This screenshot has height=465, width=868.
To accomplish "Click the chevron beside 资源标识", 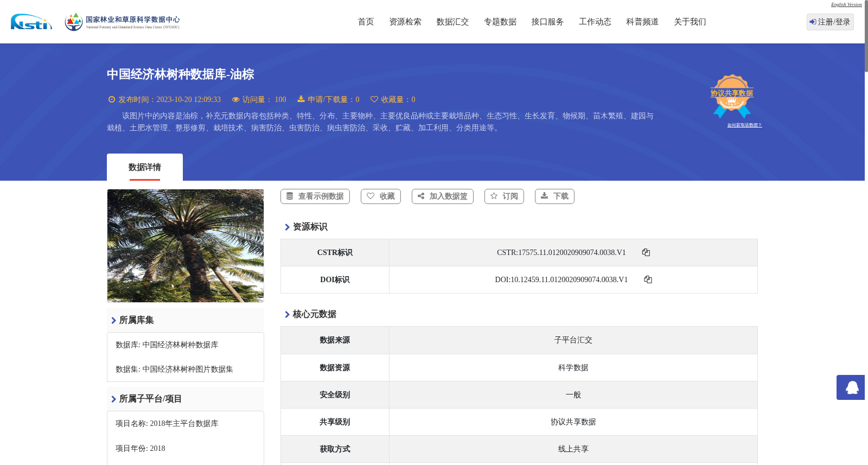I will (x=287, y=227).
